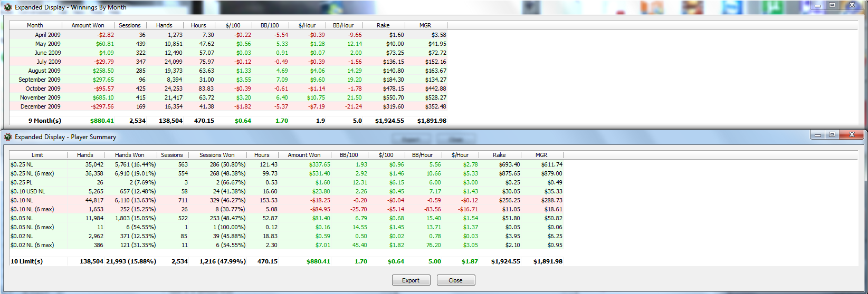
Task: Click the $0.10 NL (6 max) row
Action: coord(286,209)
